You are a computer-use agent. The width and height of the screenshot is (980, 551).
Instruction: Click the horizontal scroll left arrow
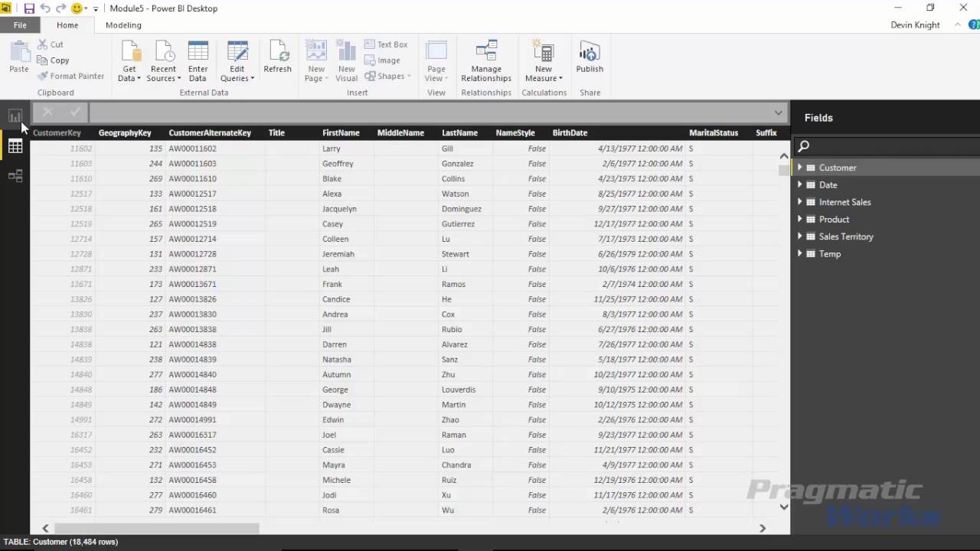[x=45, y=528]
